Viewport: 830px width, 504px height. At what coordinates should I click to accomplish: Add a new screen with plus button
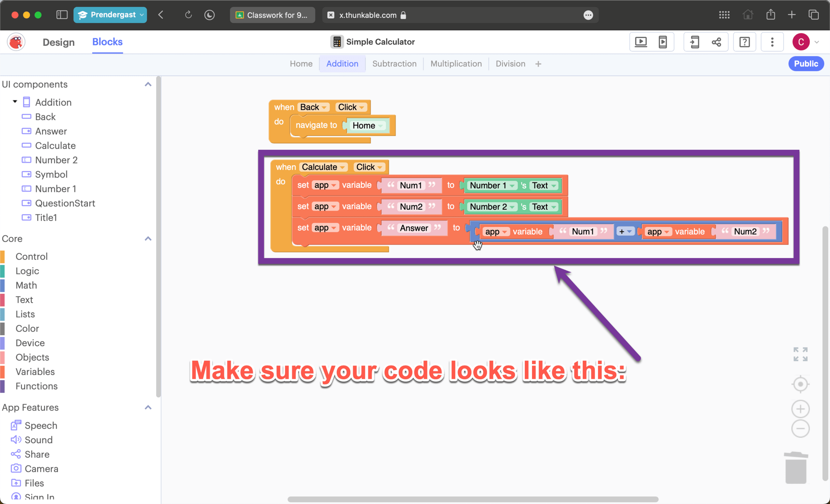coord(538,64)
